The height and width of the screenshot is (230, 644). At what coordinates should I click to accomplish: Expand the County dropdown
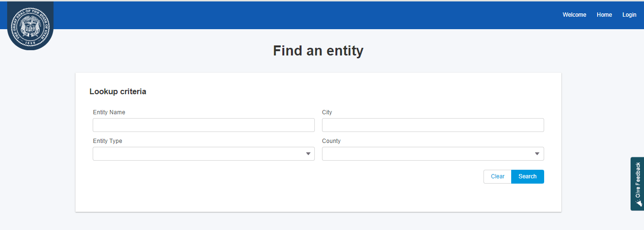433,154
